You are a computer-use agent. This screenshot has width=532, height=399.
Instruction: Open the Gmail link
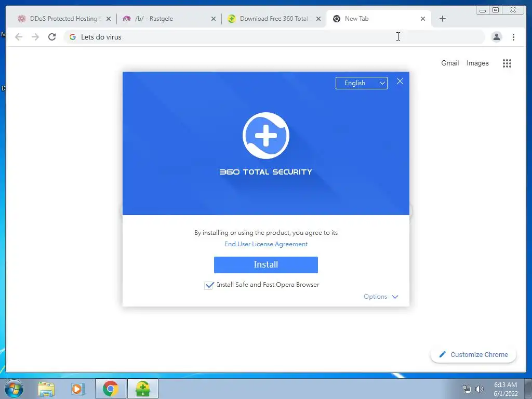[x=450, y=63]
